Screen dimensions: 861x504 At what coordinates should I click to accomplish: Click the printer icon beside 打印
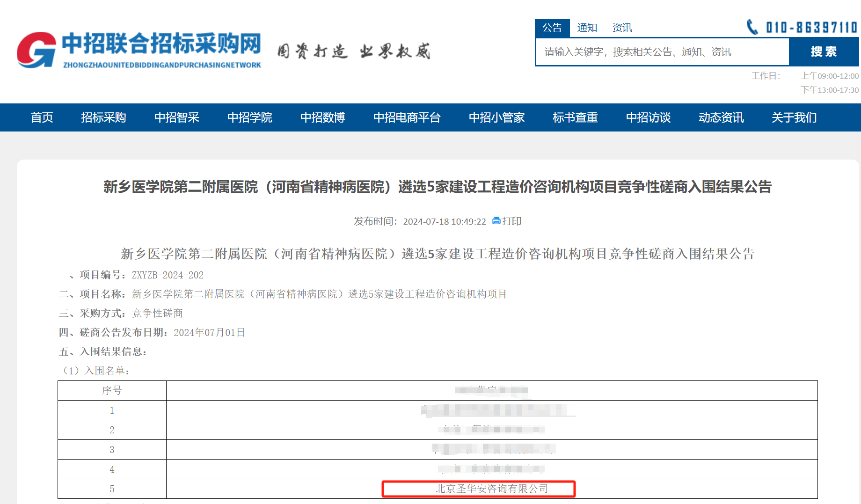496,221
